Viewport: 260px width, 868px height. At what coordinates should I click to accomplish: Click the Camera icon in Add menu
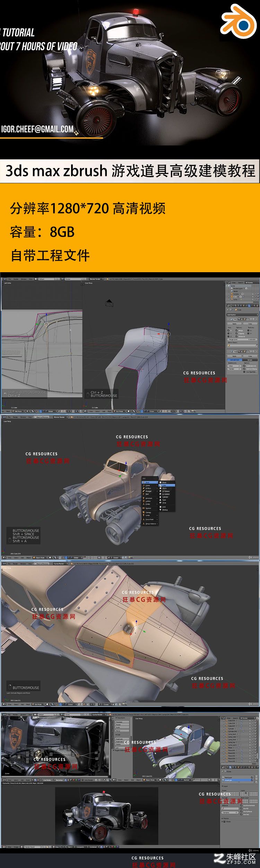(144, 512)
